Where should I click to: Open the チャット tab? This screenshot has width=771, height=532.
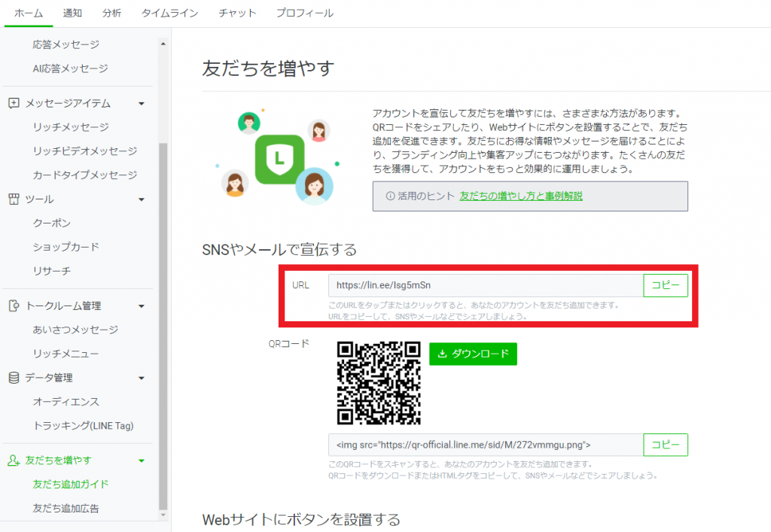click(x=237, y=14)
